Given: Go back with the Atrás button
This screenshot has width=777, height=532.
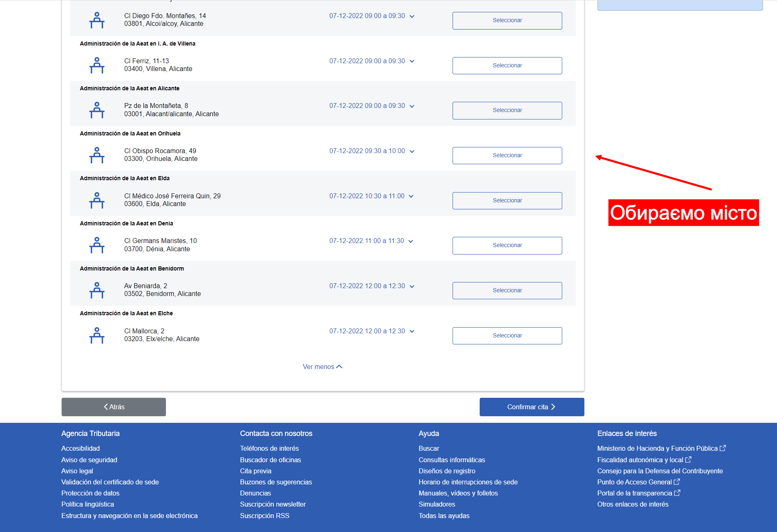Looking at the screenshot, I should tap(114, 407).
